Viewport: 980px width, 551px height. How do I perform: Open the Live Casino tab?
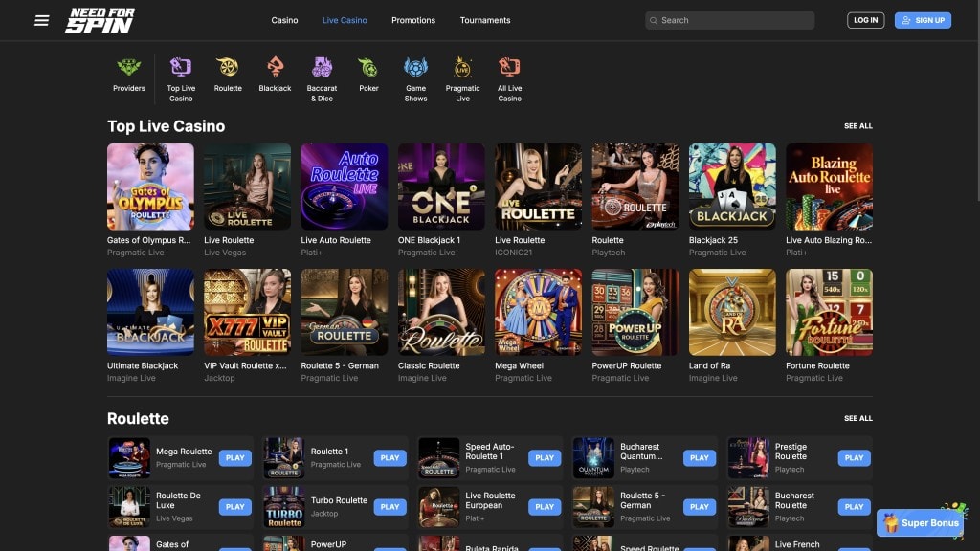click(x=345, y=21)
